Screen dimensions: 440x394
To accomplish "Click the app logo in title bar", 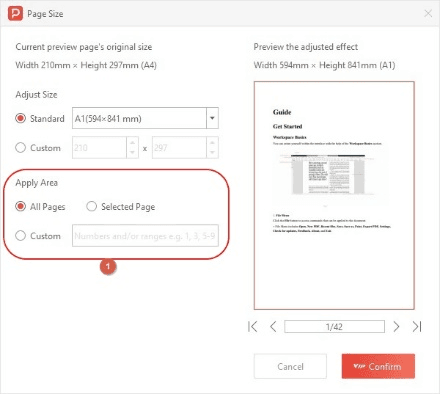I will point(15,14).
